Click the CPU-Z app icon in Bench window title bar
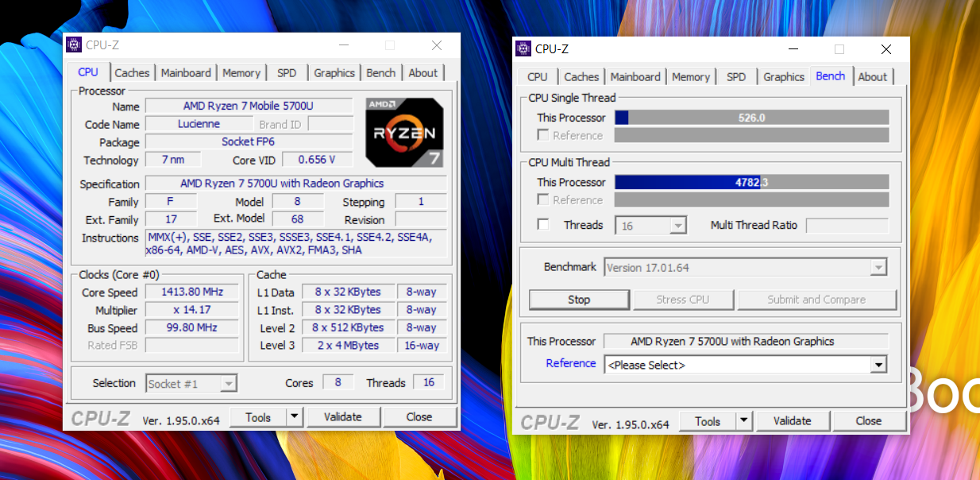 point(523,48)
